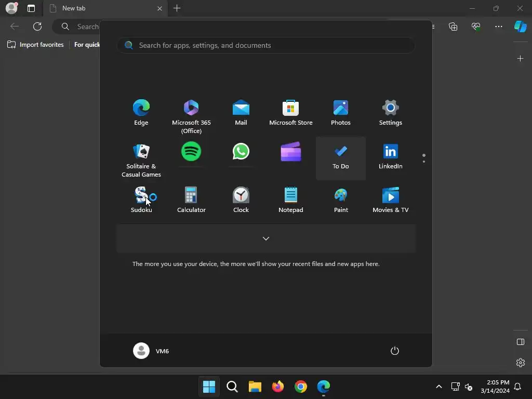The image size is (532, 399).
Task: Open the WhatsApp app
Action: coord(241,151)
